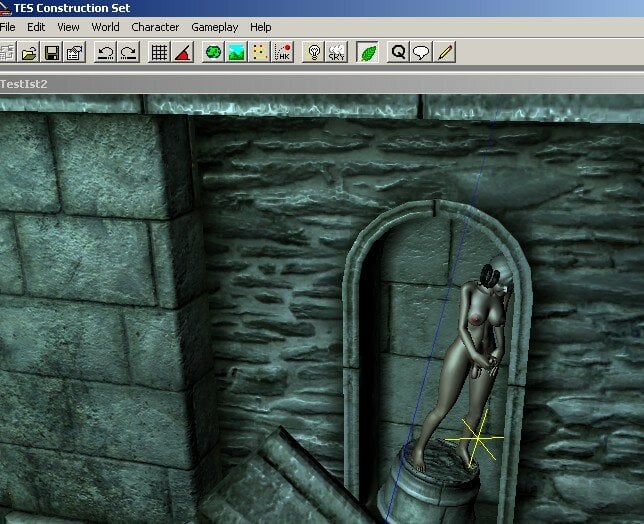Save the plugin with floppy disk icon
The height and width of the screenshot is (524, 644).
pos(52,52)
